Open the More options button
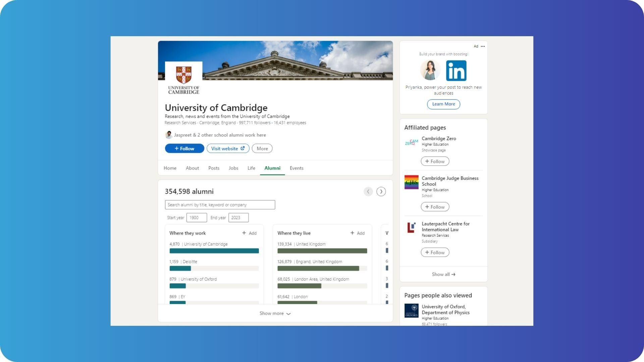 point(262,148)
